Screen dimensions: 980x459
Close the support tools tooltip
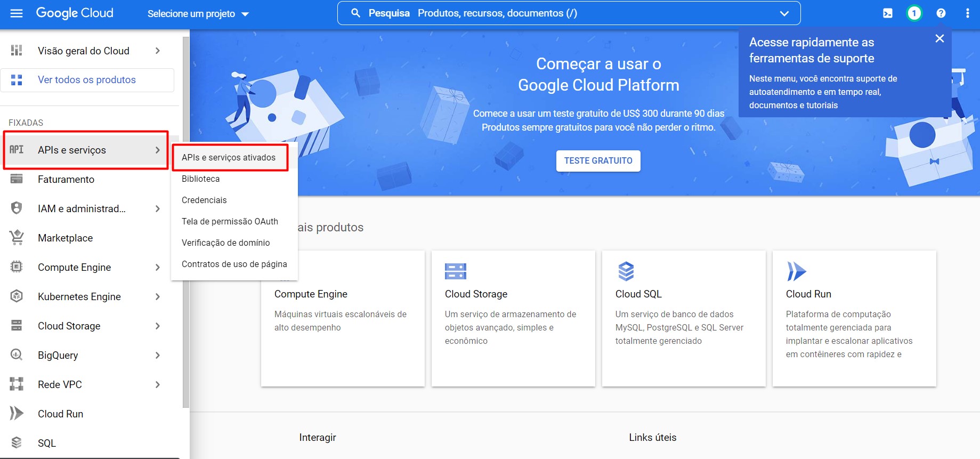[939, 38]
